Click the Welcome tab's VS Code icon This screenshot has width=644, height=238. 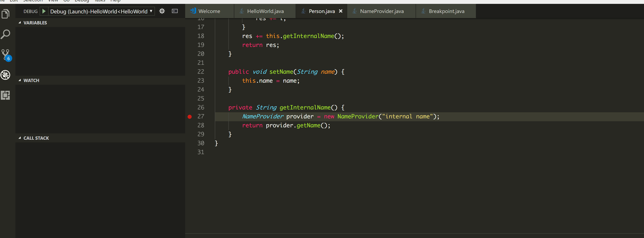click(192, 11)
